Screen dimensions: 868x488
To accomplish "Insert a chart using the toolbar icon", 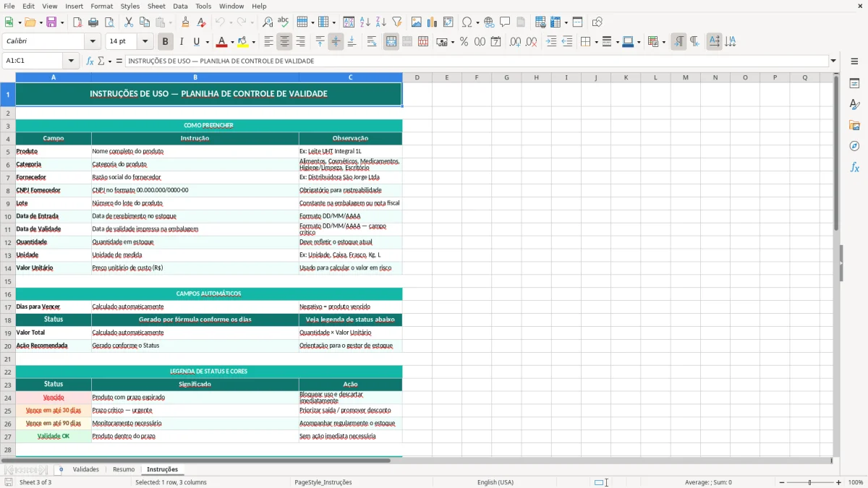I will pyautogui.click(x=433, y=22).
